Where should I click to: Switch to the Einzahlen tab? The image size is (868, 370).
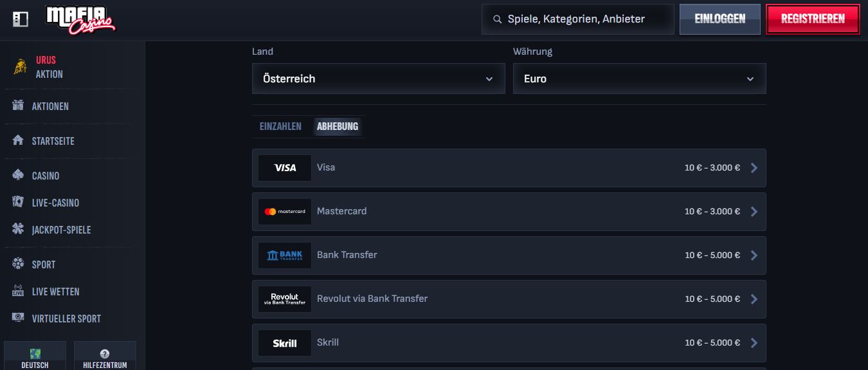click(280, 126)
